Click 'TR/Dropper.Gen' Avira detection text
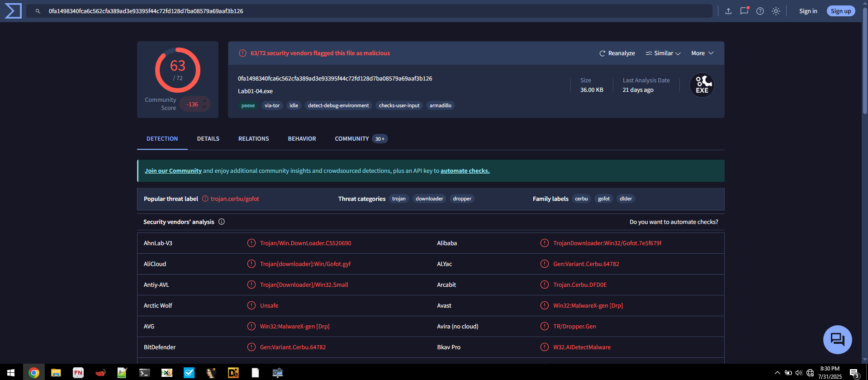The height and width of the screenshot is (380, 868). click(x=574, y=327)
